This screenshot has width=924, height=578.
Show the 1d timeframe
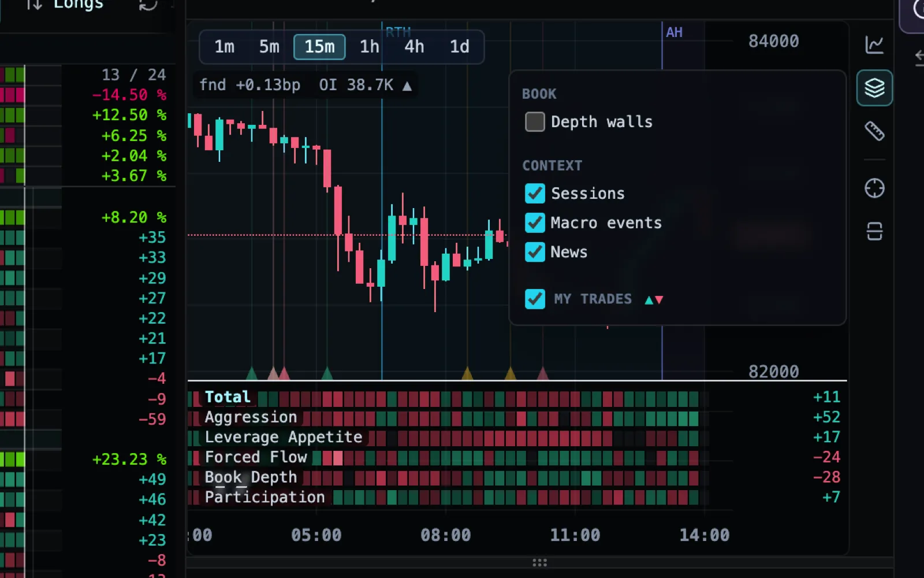(x=460, y=47)
